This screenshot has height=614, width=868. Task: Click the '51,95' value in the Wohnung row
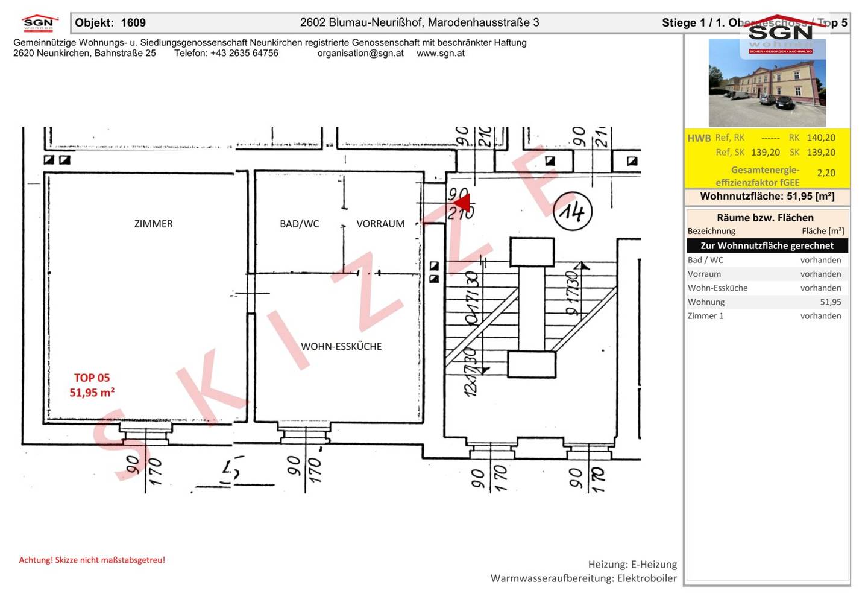[x=830, y=302]
